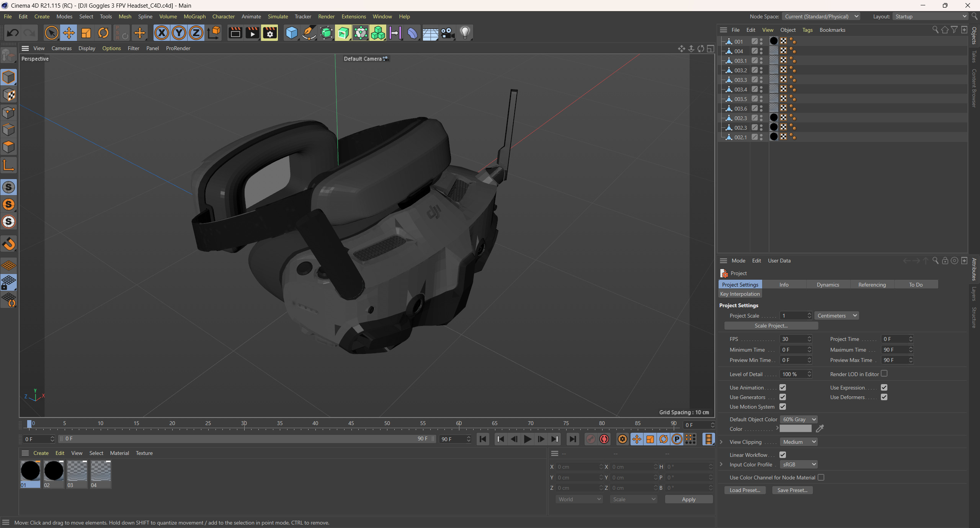
Task: Open the Key Interpolation tab
Action: pyautogui.click(x=740, y=294)
